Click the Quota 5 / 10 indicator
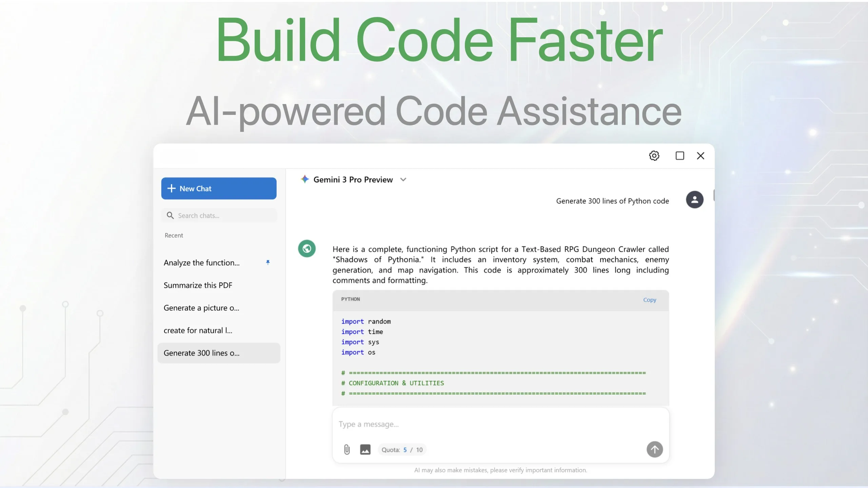Screen dimensions: 868x488 tap(402, 450)
